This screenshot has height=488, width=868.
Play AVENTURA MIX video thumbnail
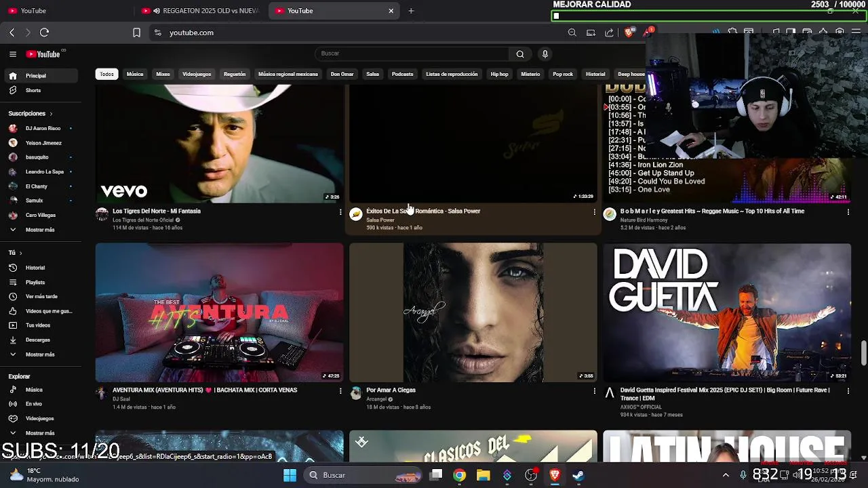[x=219, y=312]
